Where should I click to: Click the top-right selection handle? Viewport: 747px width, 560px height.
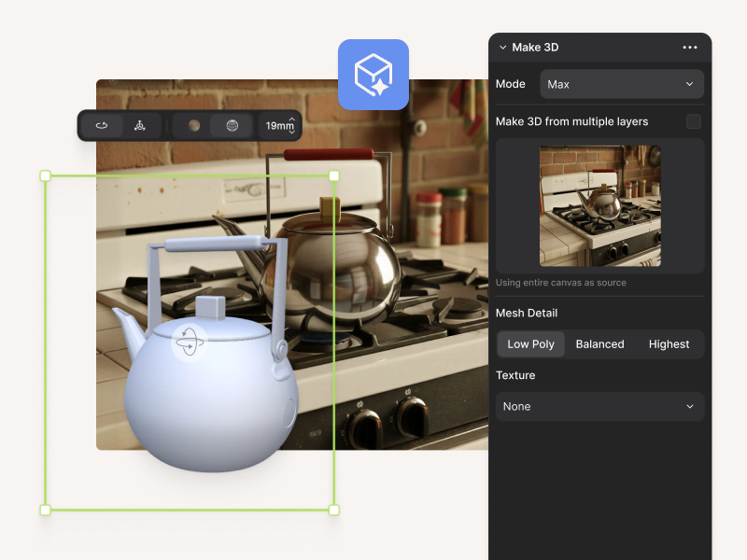pyautogui.click(x=334, y=175)
